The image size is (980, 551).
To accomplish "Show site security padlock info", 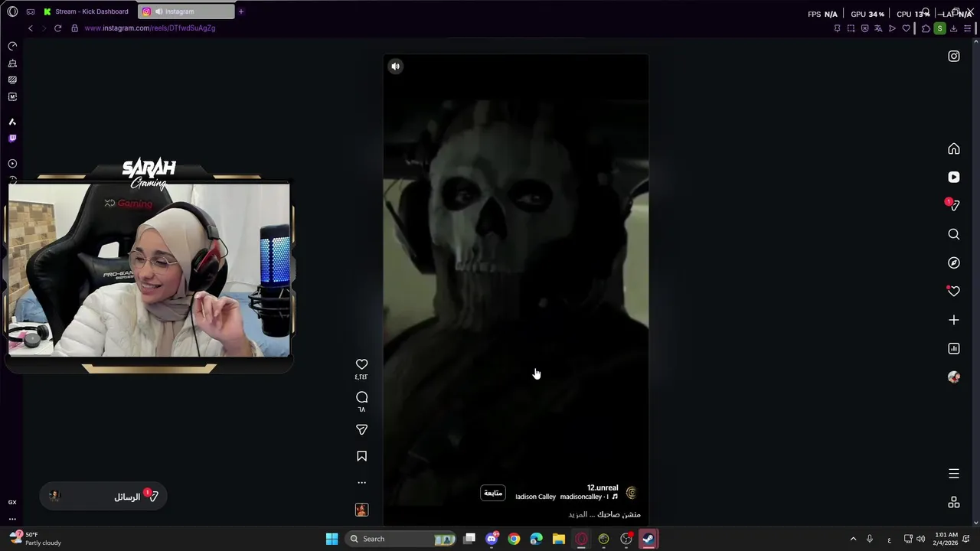I will 74,28.
